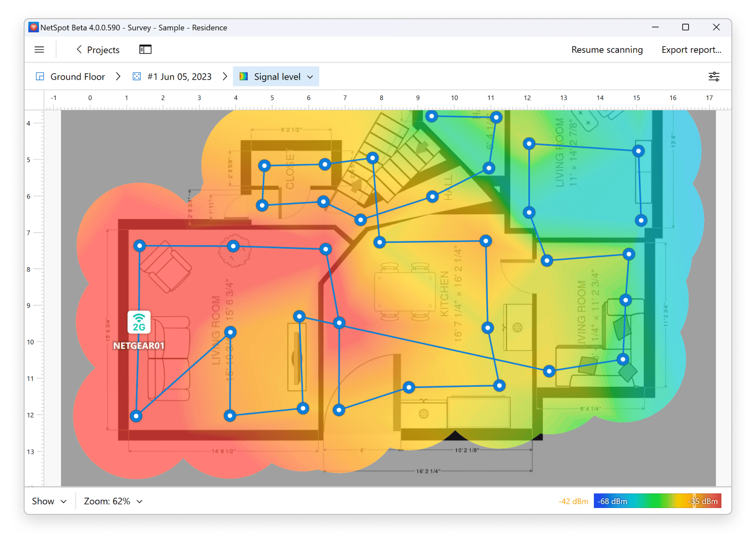Open the visualization settings sliders icon
Image resolution: width=756 pixels, height=544 pixels.
714,77
